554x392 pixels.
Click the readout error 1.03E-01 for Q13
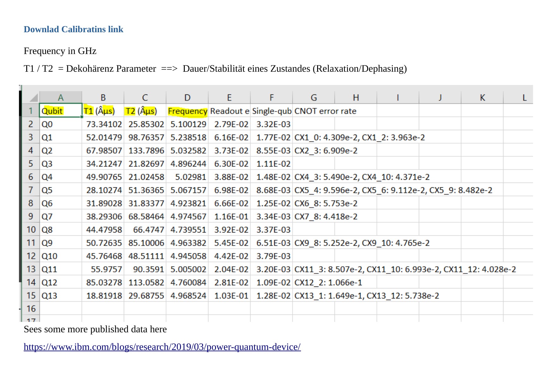(x=231, y=296)
